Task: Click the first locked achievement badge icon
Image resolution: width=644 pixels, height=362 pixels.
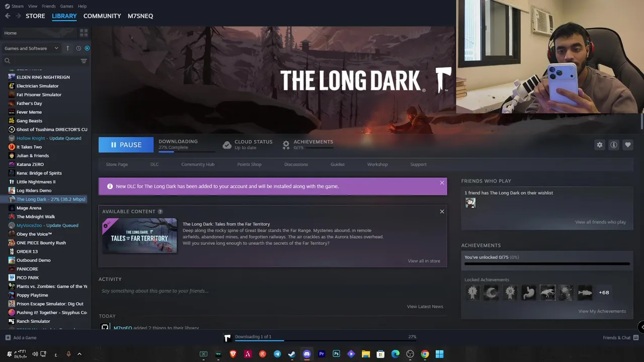Action: tap(472, 293)
